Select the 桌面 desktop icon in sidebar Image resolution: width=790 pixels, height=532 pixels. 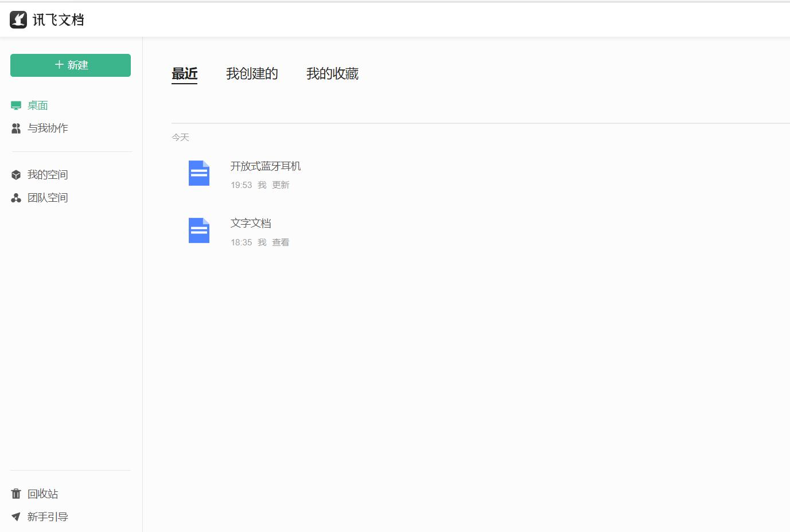click(x=16, y=105)
